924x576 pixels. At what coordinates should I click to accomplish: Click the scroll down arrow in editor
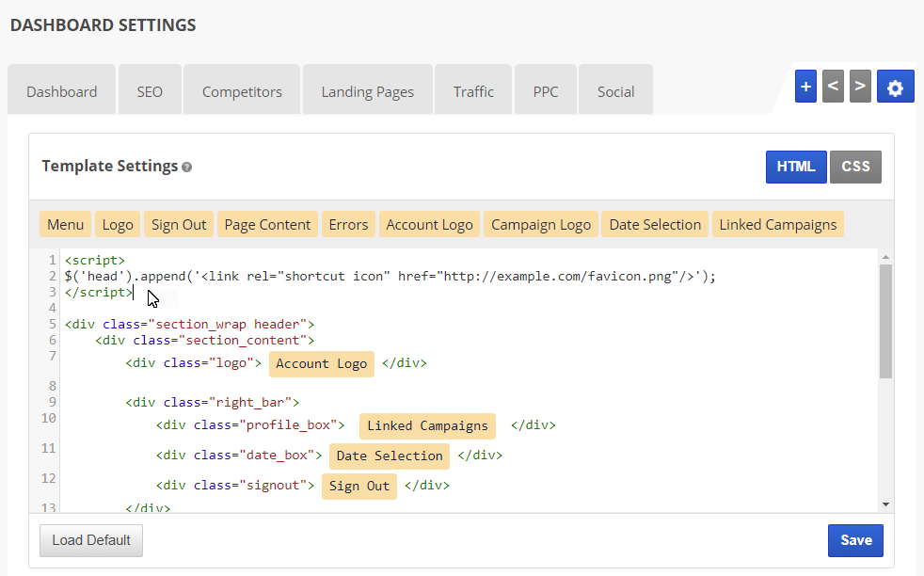(885, 505)
